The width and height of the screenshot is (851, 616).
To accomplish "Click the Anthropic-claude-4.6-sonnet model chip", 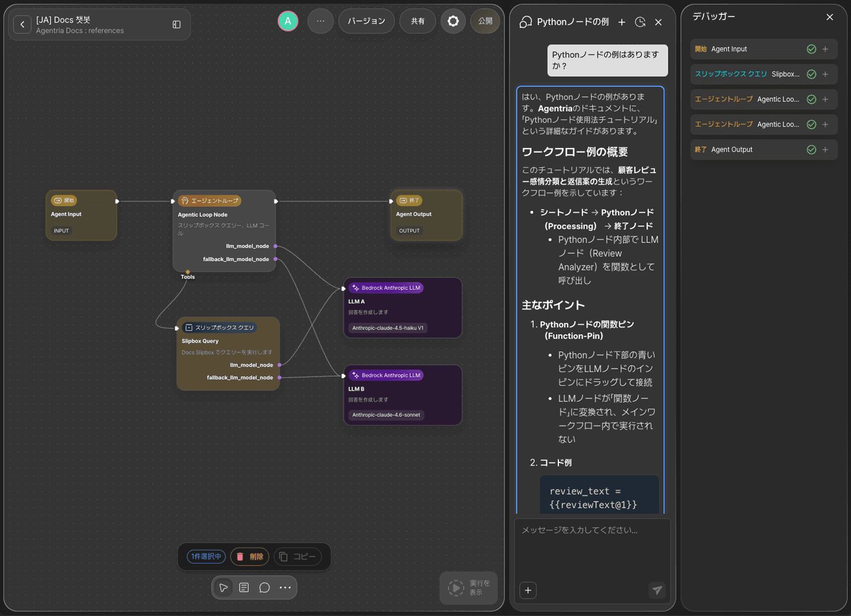I will tap(386, 414).
